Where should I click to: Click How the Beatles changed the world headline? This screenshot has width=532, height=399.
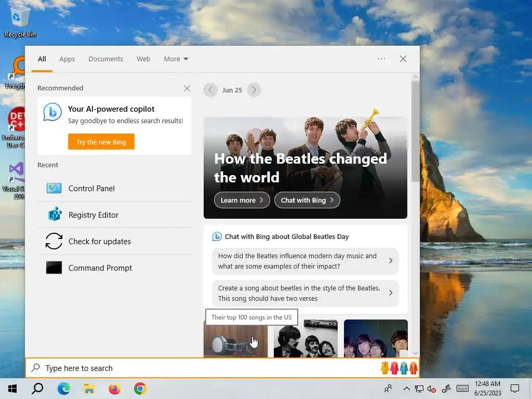(300, 168)
